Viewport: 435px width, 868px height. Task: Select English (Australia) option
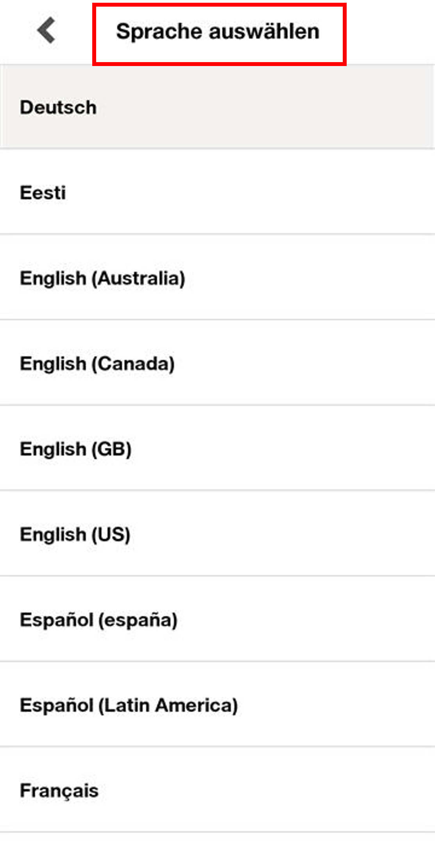(217, 278)
